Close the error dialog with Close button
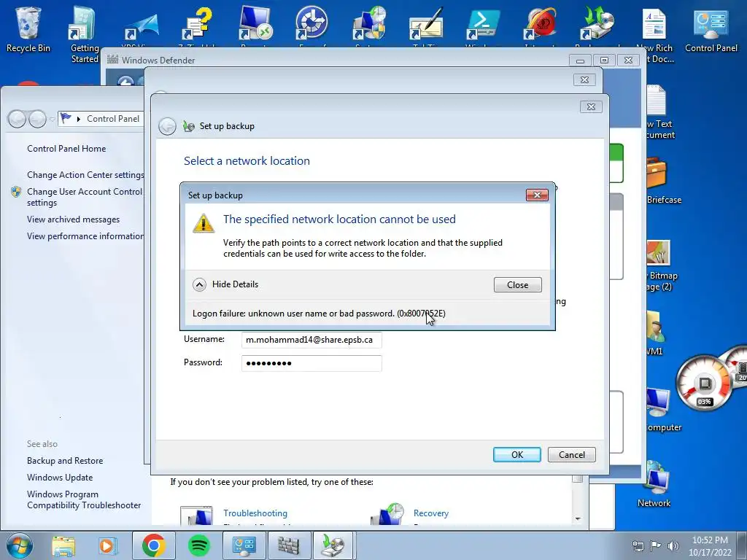Image resolution: width=747 pixels, height=560 pixels. (517, 285)
